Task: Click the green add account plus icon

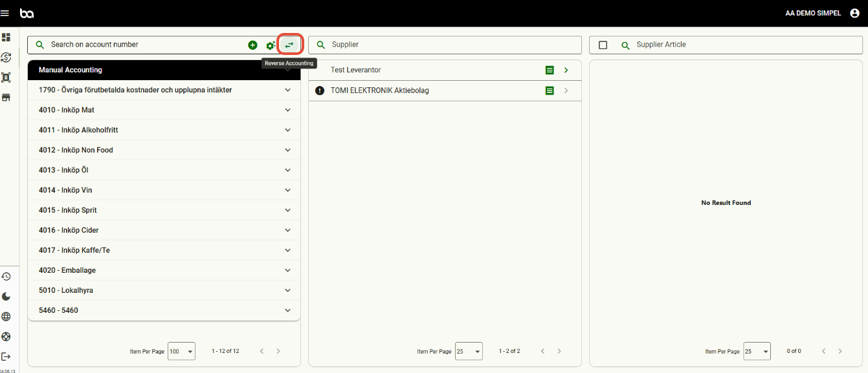Action: [x=252, y=45]
